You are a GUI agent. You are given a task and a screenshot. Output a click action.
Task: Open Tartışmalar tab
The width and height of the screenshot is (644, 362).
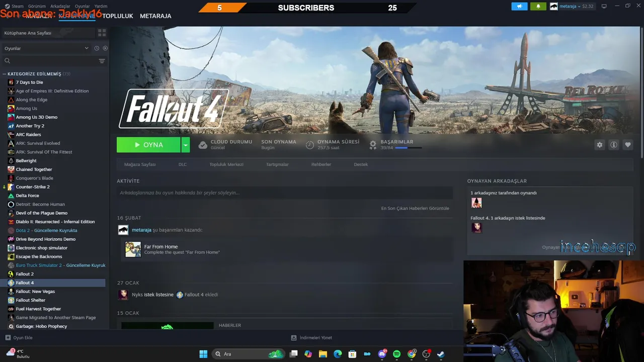(x=277, y=164)
